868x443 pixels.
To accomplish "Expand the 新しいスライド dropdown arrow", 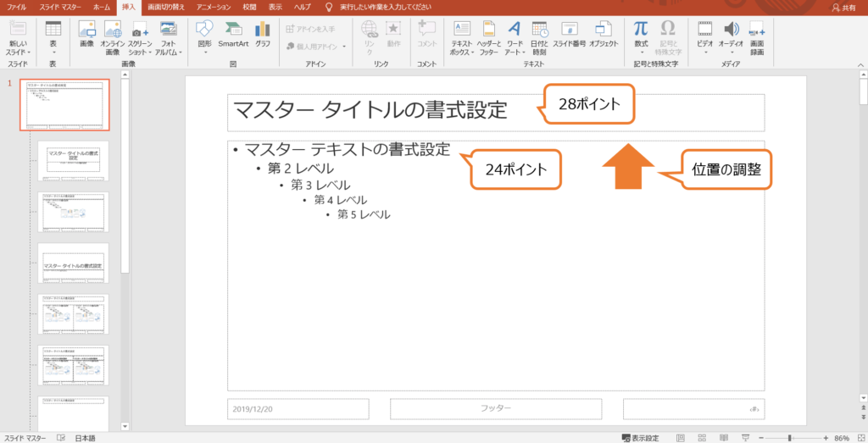I will pyautogui.click(x=29, y=53).
